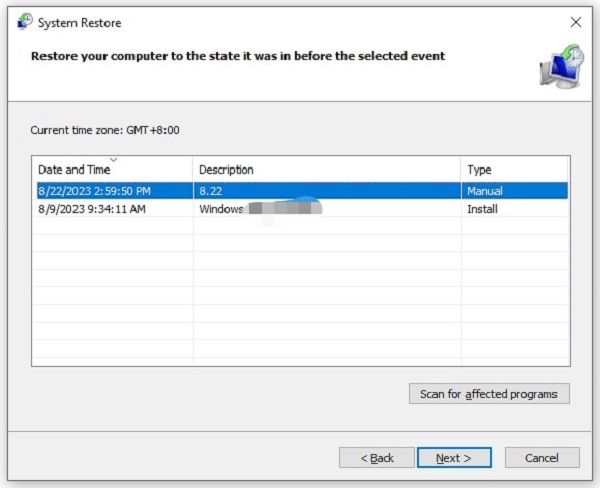Sort list by the Type column header

pyautogui.click(x=479, y=170)
